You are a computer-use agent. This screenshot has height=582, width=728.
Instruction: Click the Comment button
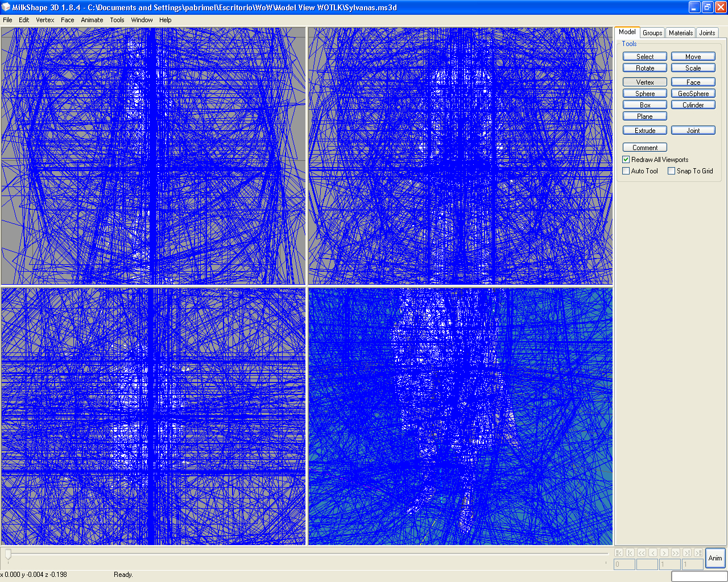(x=645, y=147)
